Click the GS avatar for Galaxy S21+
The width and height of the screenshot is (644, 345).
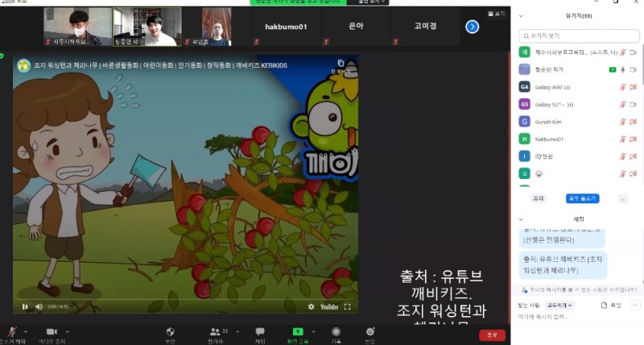(525, 105)
